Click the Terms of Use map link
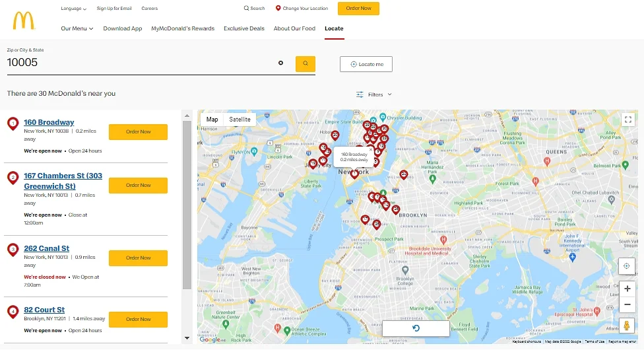The image size is (644, 350). click(x=595, y=341)
